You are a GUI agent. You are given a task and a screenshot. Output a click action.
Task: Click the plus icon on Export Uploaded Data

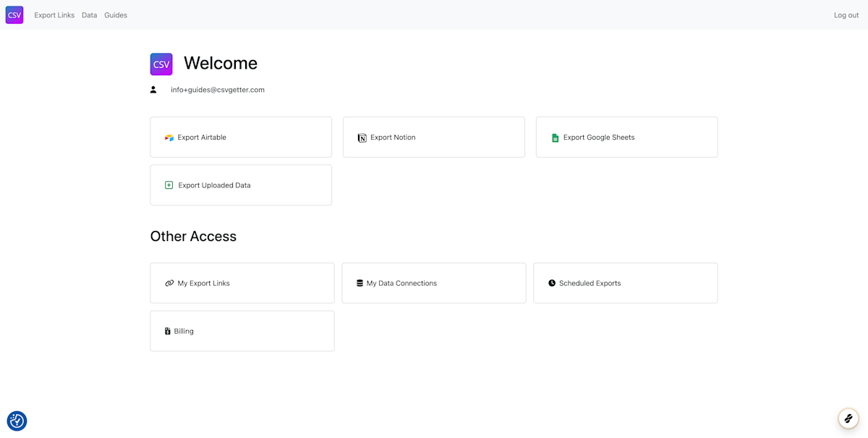click(169, 185)
